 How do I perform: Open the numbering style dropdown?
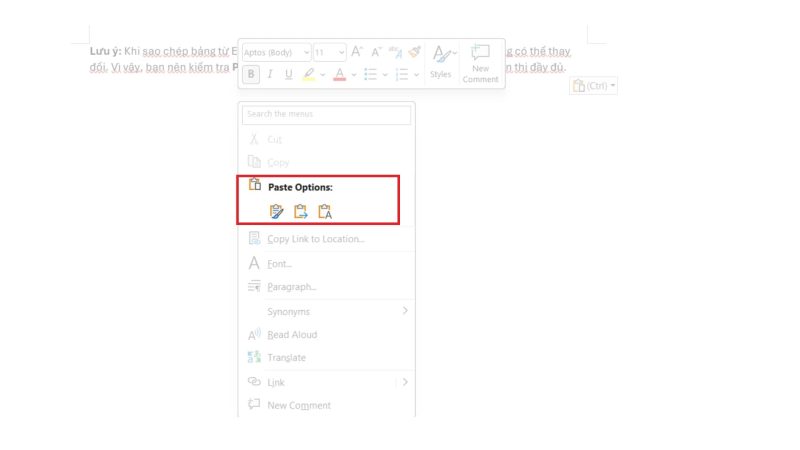tap(416, 75)
